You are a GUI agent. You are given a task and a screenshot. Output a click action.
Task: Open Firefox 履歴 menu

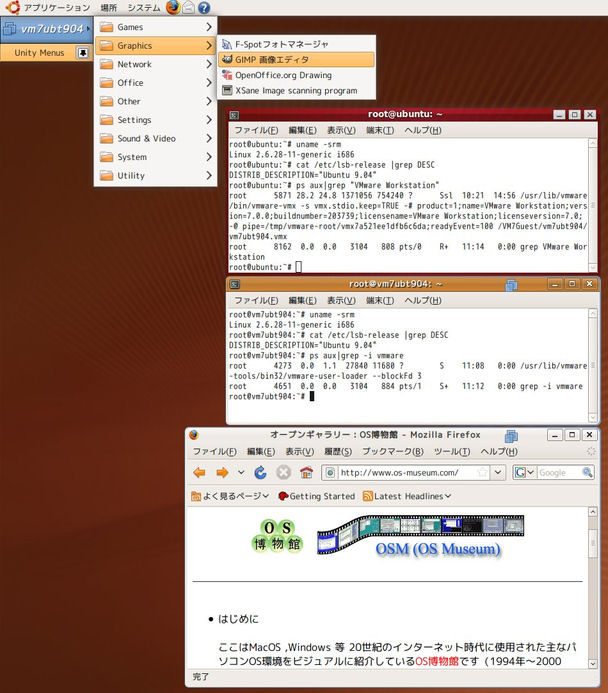pos(338,452)
